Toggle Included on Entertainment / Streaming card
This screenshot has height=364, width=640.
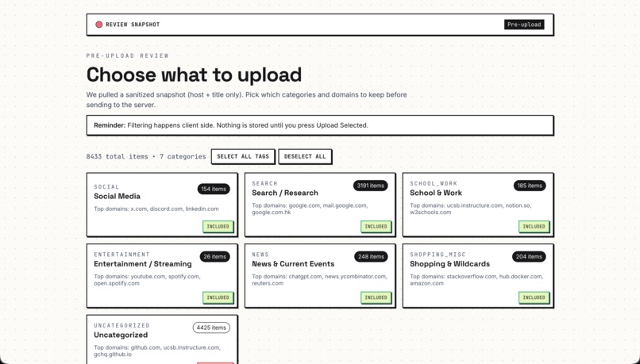tap(218, 297)
